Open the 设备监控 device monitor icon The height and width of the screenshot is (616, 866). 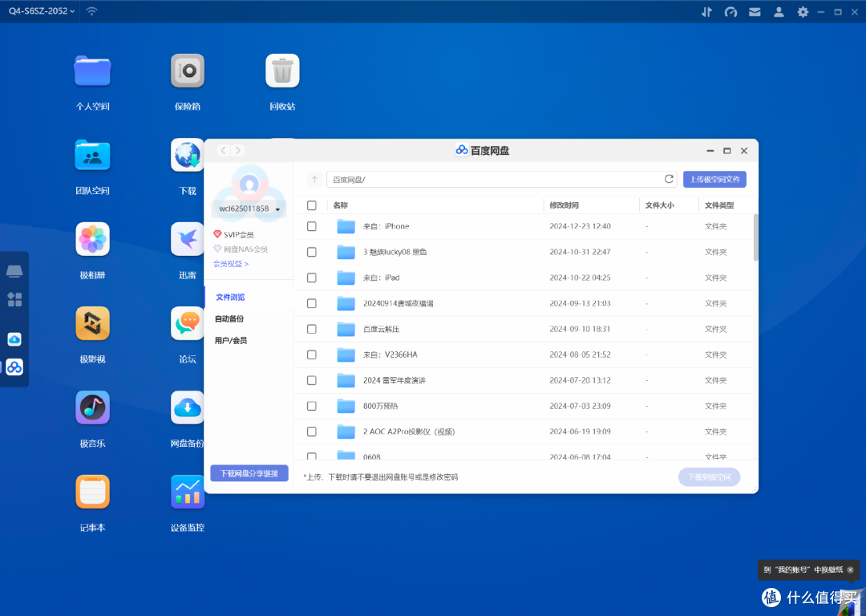point(187,492)
